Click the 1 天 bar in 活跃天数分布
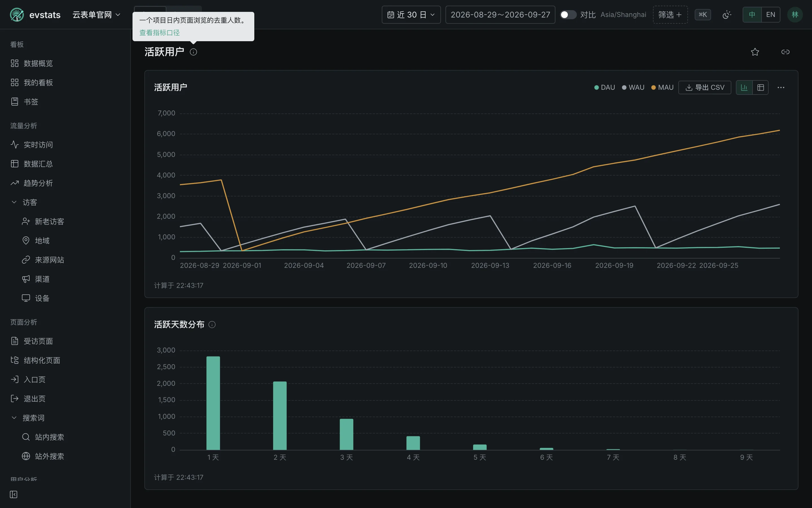The image size is (812, 508). (x=213, y=403)
